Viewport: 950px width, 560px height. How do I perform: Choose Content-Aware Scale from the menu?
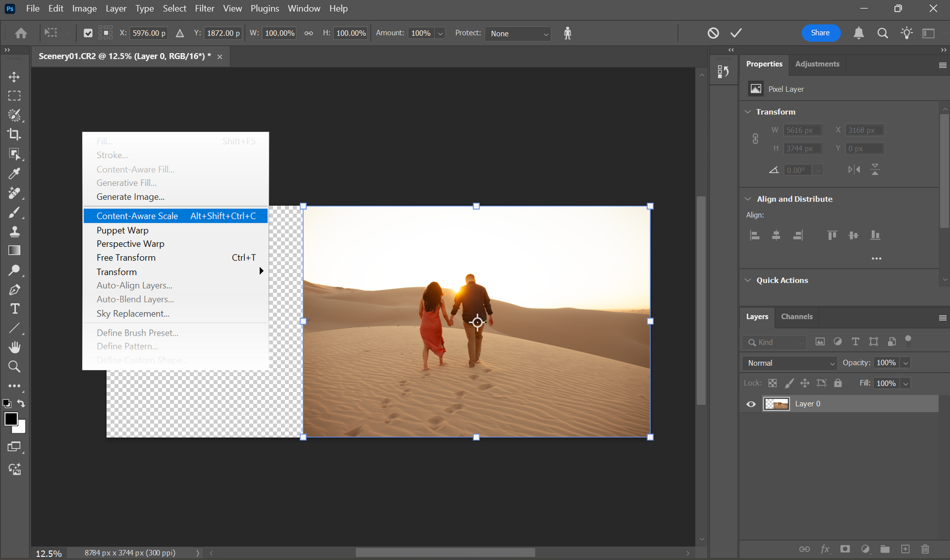[137, 215]
